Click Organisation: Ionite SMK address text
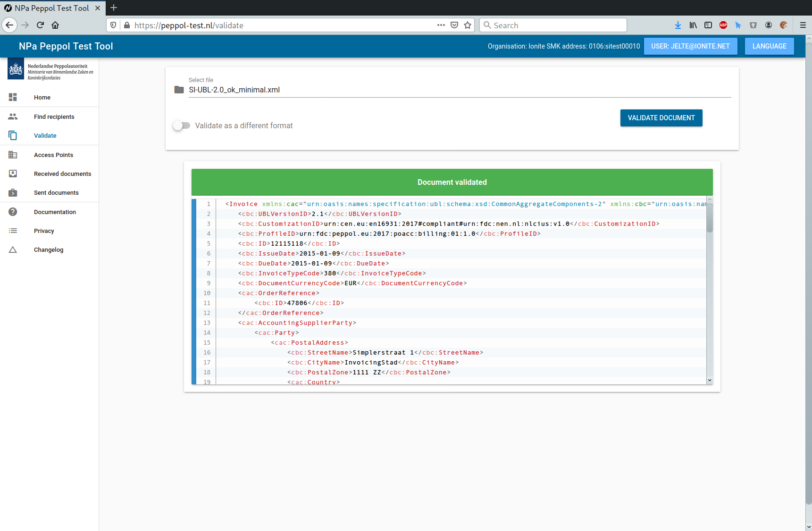This screenshot has height=531, width=812. tap(564, 46)
